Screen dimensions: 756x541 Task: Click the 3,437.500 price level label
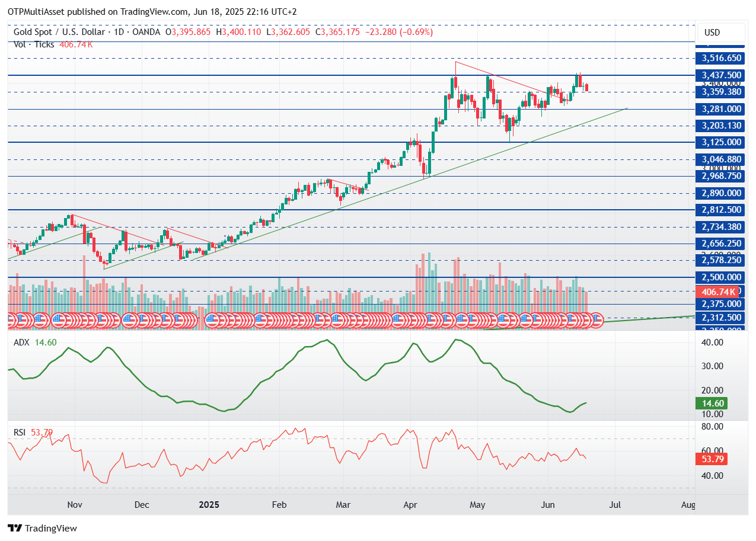pos(721,75)
